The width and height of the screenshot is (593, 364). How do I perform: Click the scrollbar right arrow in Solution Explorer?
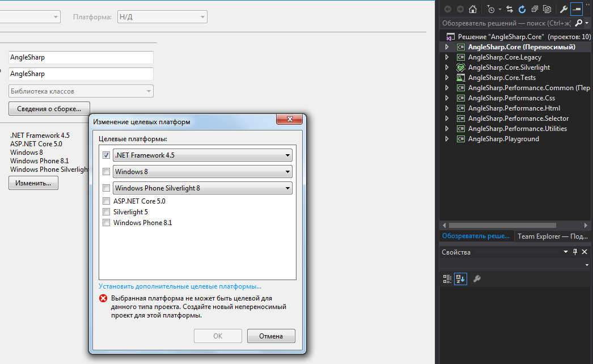click(x=586, y=225)
